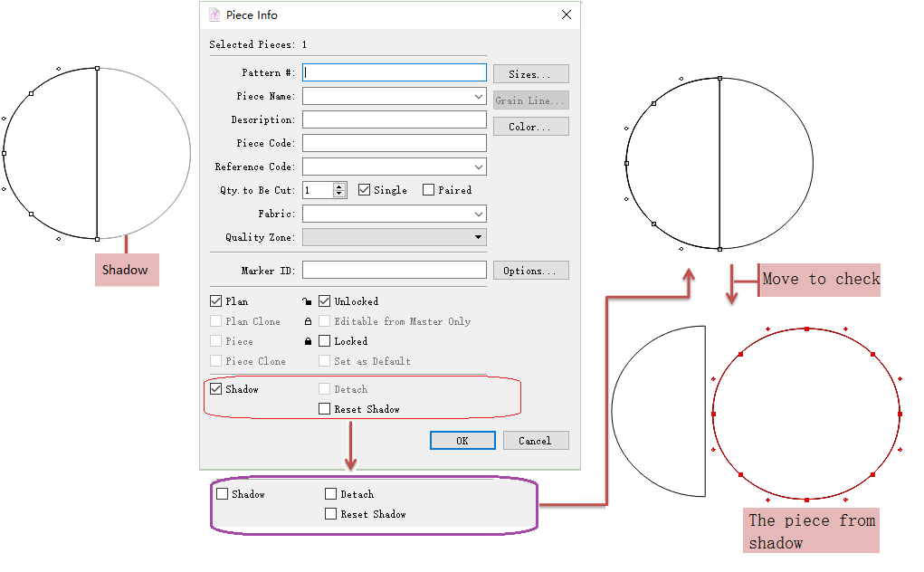924x572 pixels.
Task: Expand the Piece Name dropdown
Action: click(x=478, y=96)
